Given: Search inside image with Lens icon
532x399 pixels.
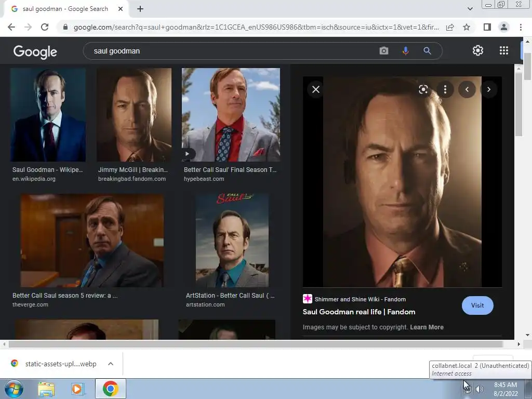Looking at the screenshot, I should 423,89.
